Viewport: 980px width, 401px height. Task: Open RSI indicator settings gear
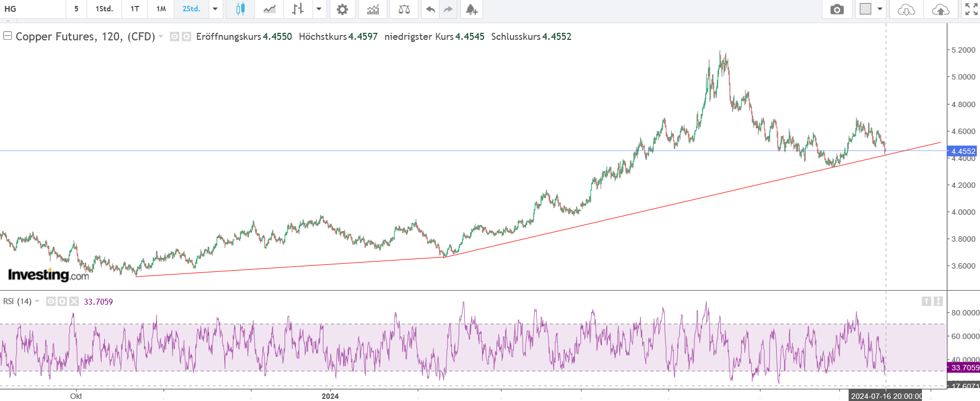pyautogui.click(x=62, y=301)
